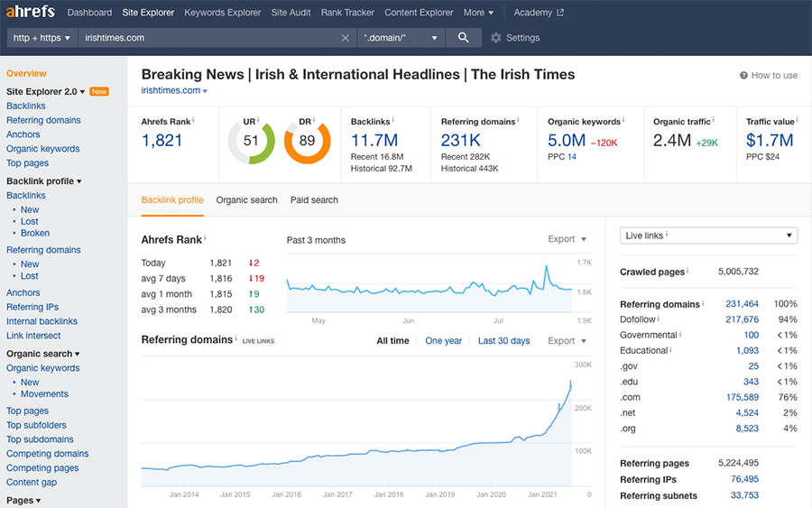Click the 5.0M organic keywords value
Viewport: 812px width, 508px height.
[567, 141]
